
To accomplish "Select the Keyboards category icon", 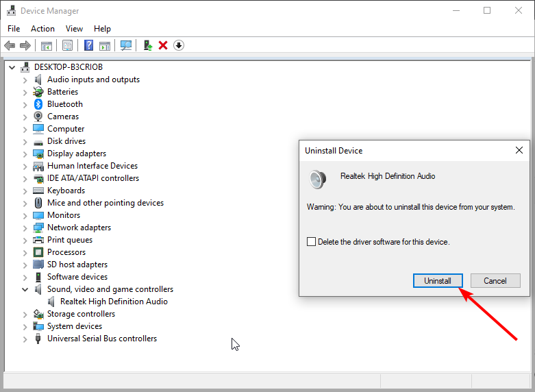I will [x=38, y=191].
